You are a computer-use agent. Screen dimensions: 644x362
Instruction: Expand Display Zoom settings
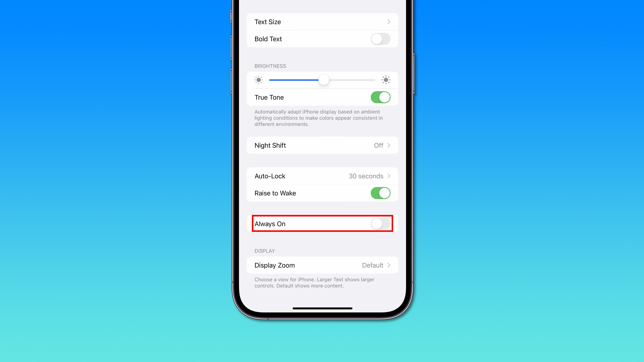pos(322,265)
